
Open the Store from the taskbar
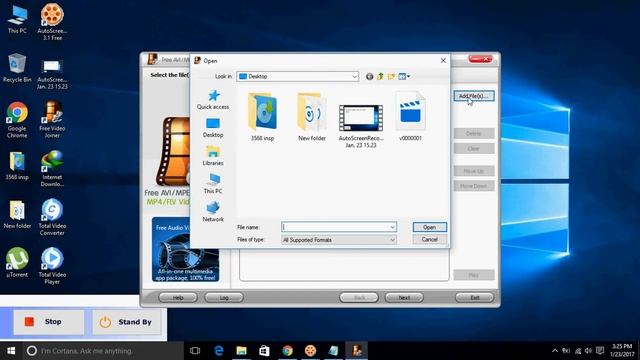pyautogui.click(x=264, y=351)
